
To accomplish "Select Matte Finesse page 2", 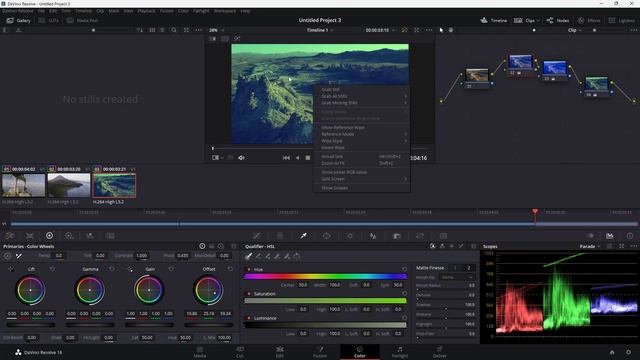I will click(x=469, y=268).
